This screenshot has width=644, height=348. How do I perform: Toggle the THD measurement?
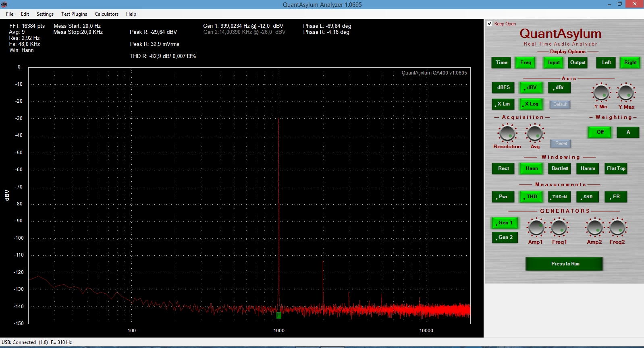(532, 197)
